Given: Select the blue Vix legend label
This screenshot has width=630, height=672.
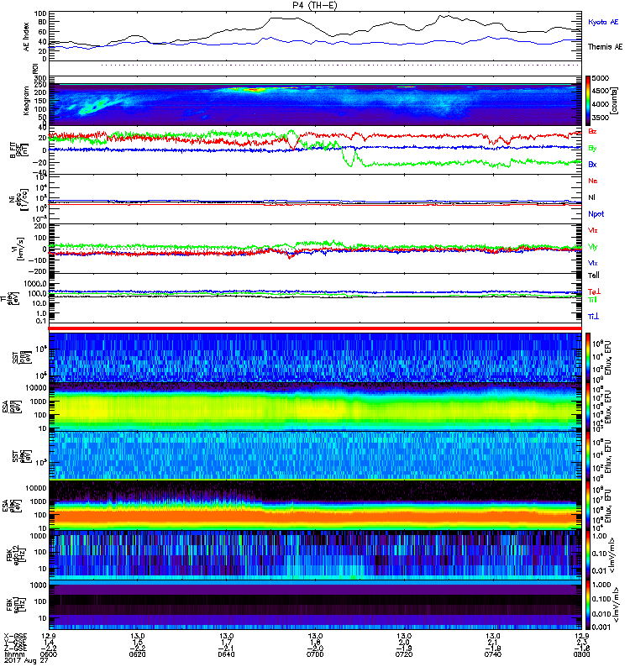Looking at the screenshot, I should 593,263.
